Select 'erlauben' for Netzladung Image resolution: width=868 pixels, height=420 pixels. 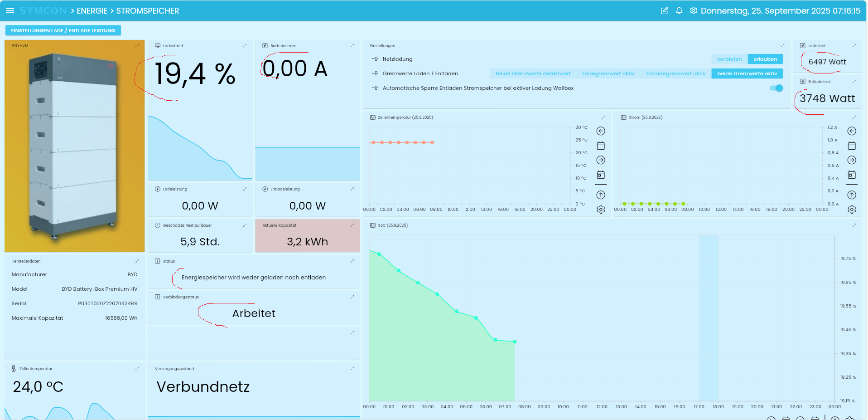(765, 59)
